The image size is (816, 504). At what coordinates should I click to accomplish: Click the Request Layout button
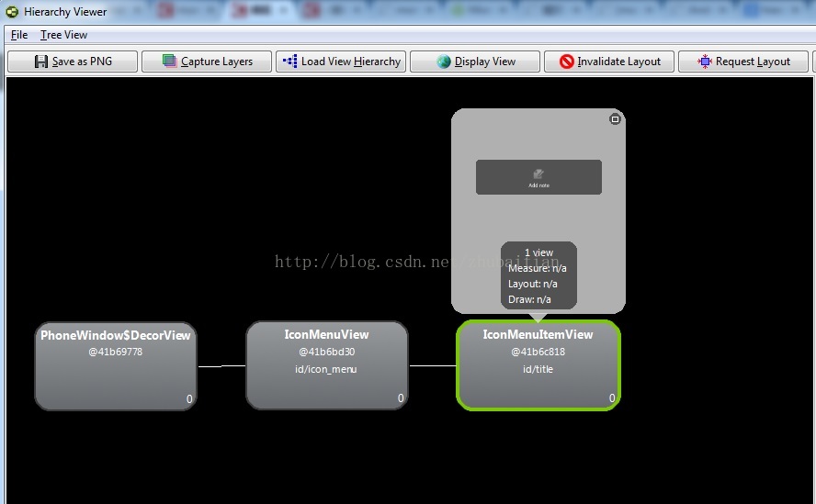point(743,62)
